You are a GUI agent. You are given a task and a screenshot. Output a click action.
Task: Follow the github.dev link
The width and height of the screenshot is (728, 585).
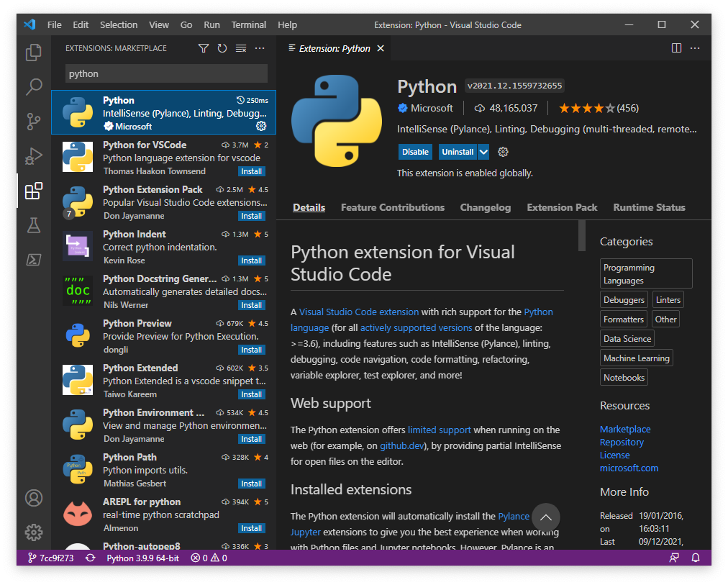pos(401,445)
